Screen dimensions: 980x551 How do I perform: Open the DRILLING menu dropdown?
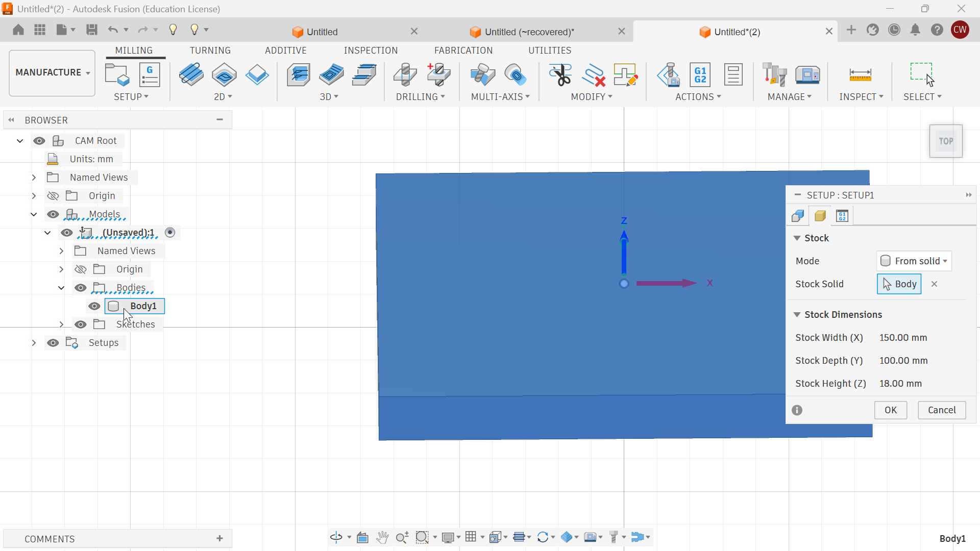point(421,97)
